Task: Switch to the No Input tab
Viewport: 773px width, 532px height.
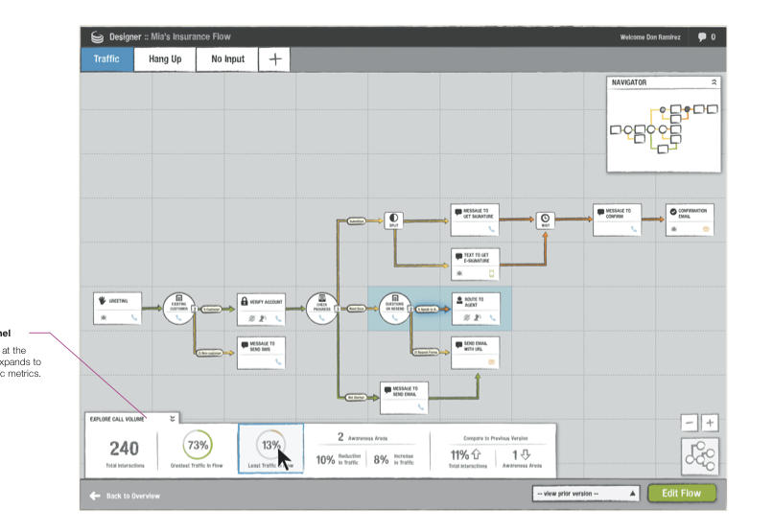Action: pyautogui.click(x=227, y=59)
